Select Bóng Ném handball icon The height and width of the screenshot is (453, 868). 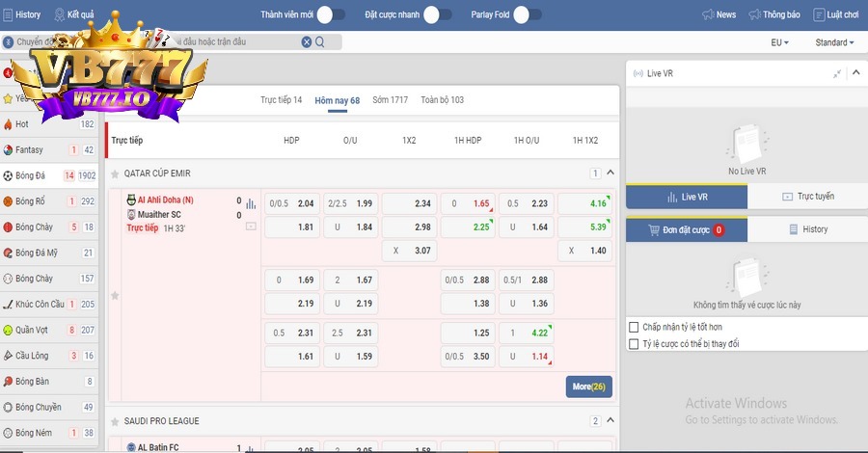point(8,433)
